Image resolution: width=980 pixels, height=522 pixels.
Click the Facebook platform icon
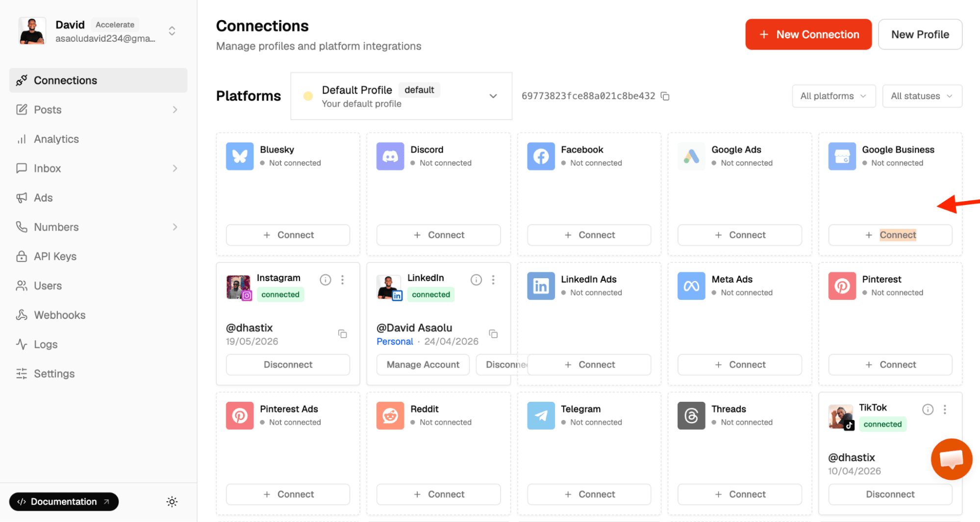541,156
